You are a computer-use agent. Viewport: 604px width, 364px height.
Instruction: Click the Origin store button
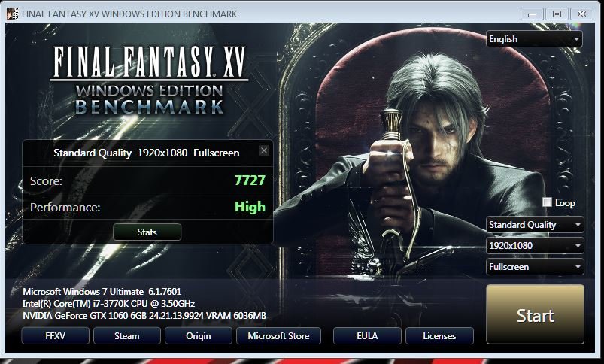coord(199,336)
